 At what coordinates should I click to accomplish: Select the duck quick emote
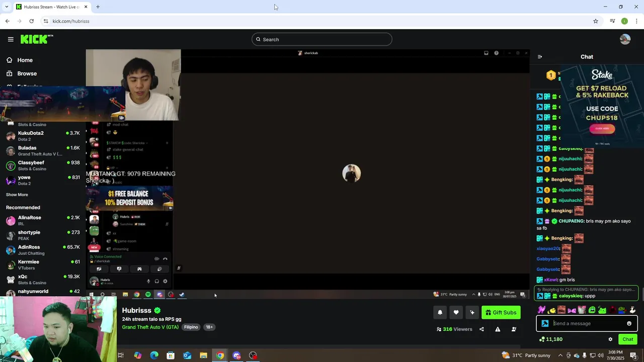(632, 310)
